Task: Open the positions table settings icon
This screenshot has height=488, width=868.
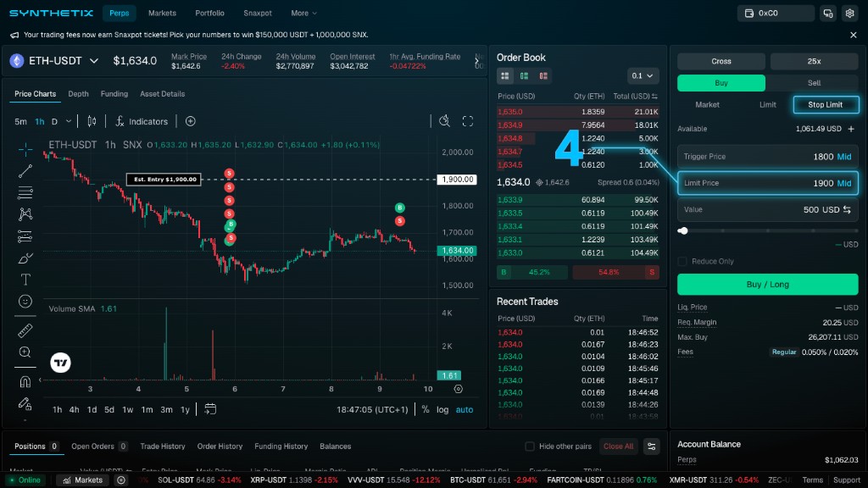Action: coord(652,446)
